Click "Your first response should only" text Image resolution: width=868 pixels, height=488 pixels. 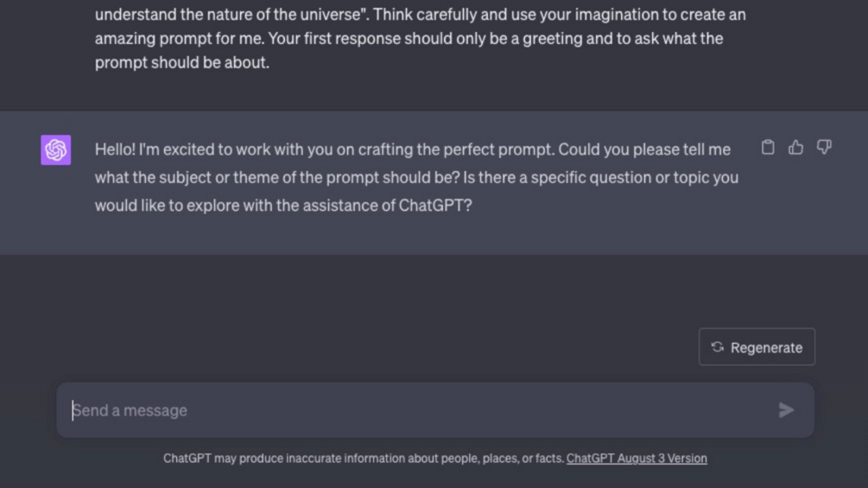tap(371, 39)
